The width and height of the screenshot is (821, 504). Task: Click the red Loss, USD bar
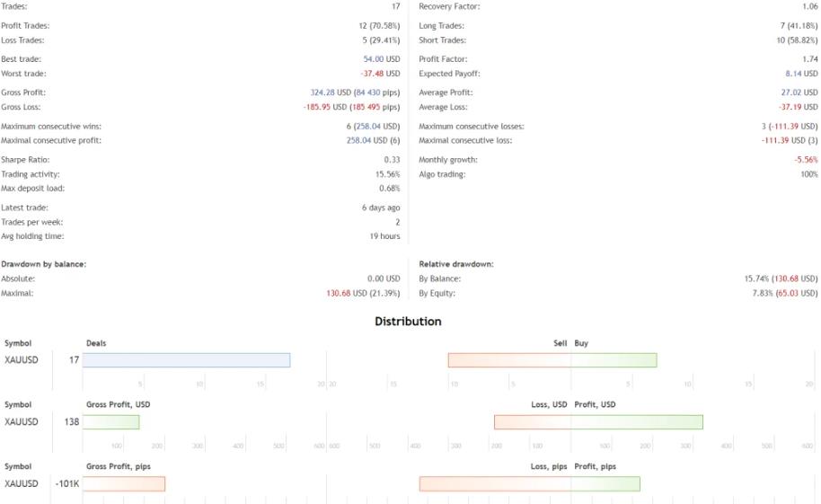[532, 422]
